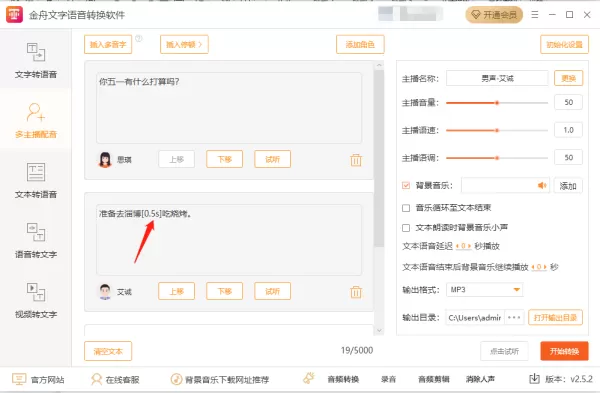Viewport: 600px width, 393px height.
Task: Click the decrease arrow for 背景音乐继续播放 seconds
Action: [x=533, y=267]
